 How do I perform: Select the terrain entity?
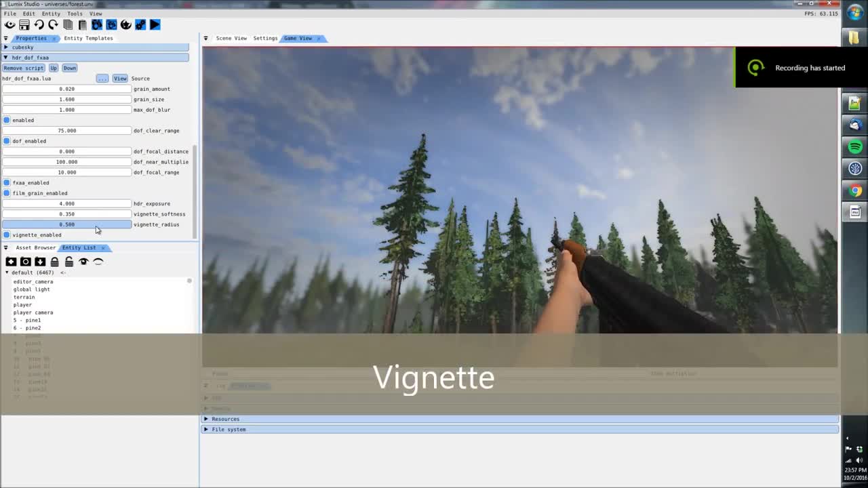click(x=24, y=297)
